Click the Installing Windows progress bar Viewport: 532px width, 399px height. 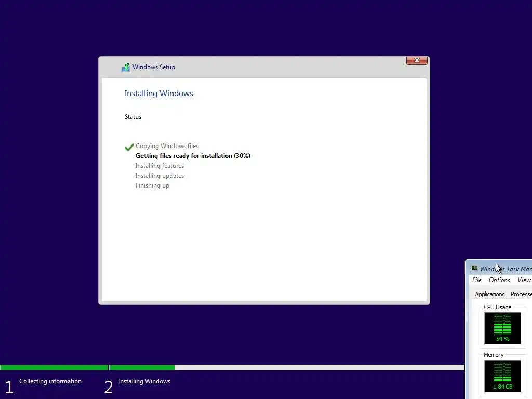pos(287,367)
